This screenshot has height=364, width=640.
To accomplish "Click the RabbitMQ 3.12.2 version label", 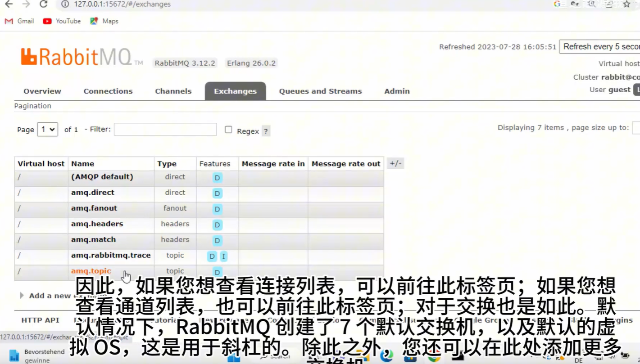I will 185,63.
